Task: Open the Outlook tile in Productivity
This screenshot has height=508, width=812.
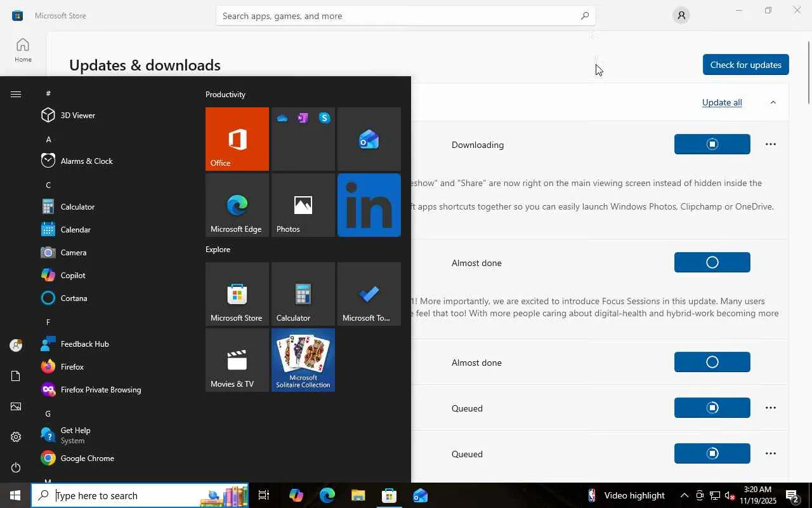Action: (x=369, y=139)
